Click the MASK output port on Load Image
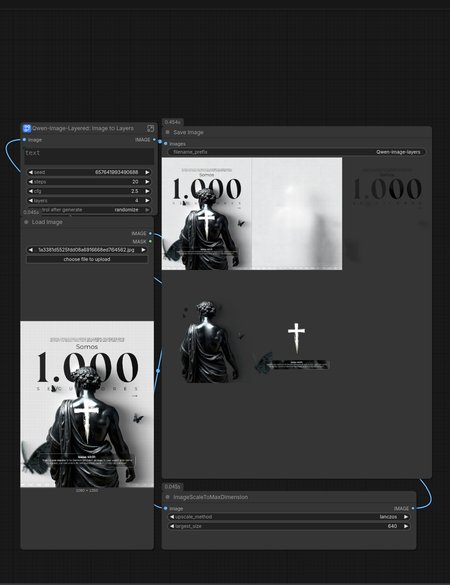Image resolution: width=450 pixels, height=585 pixels. [150, 241]
